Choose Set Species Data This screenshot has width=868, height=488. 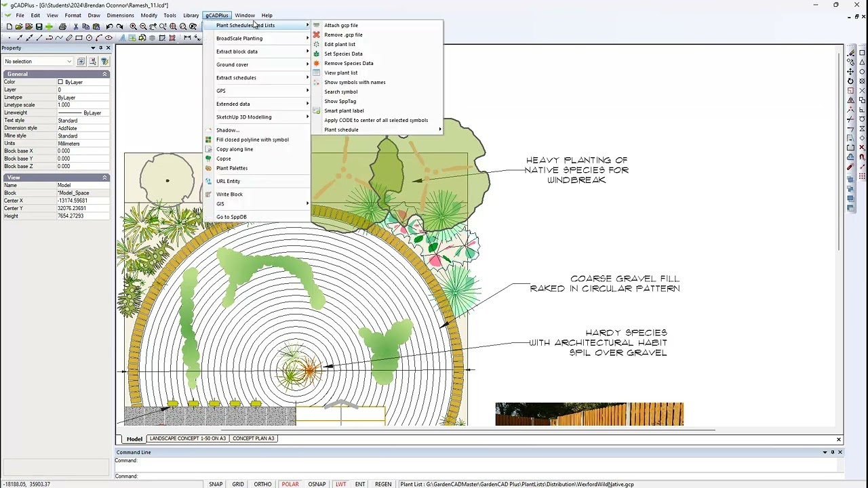[343, 54]
